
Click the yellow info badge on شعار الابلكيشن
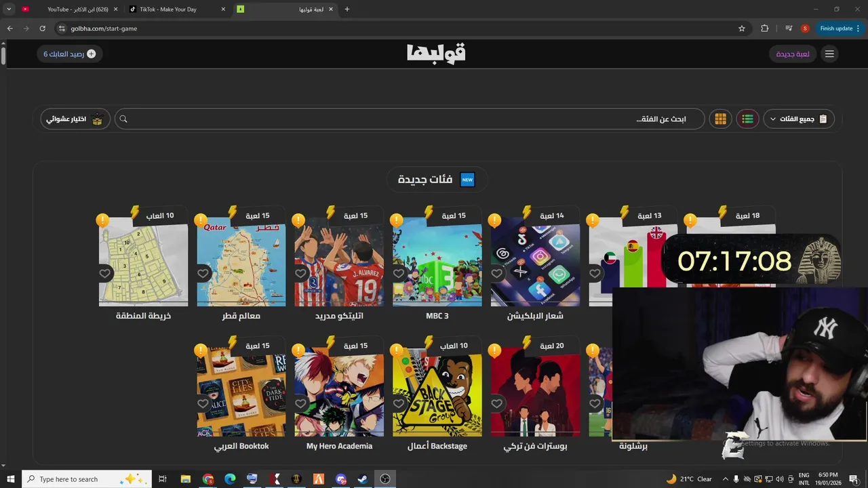point(494,220)
